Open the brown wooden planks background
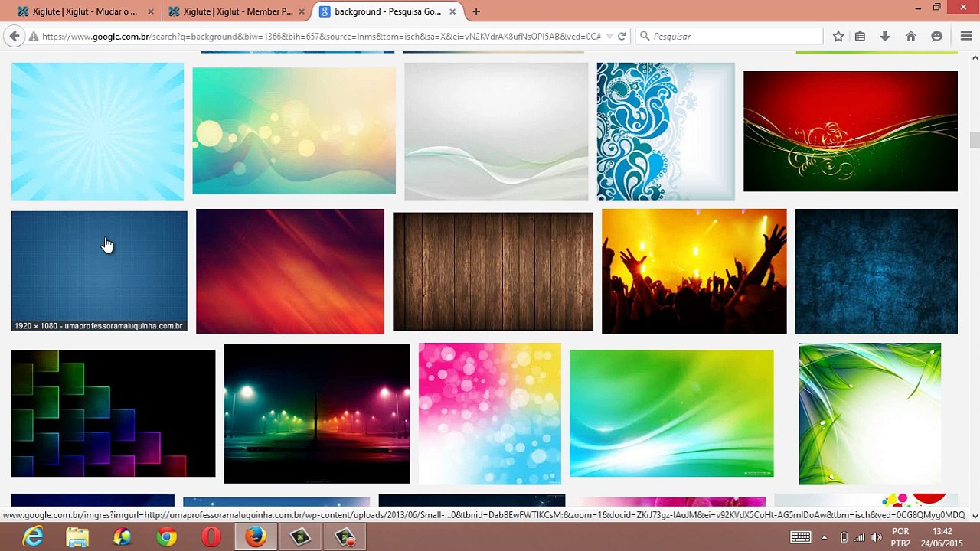 [x=493, y=272]
